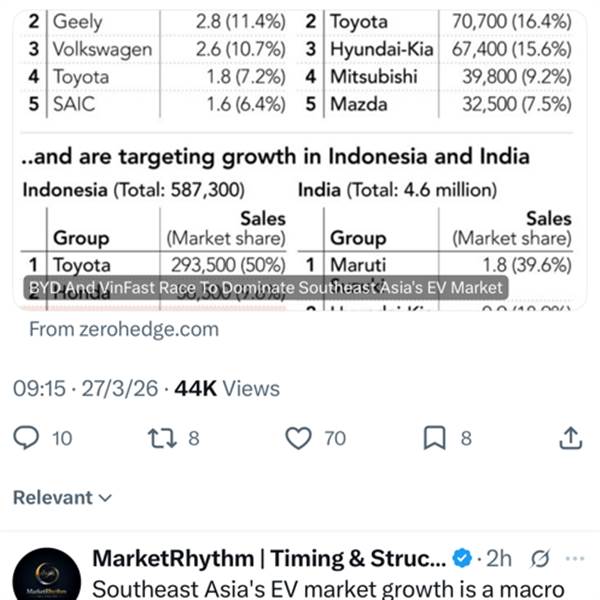Viewport: 600px width, 600px height.
Task: Open the MarketRhythm account name link
Action: (x=268, y=558)
